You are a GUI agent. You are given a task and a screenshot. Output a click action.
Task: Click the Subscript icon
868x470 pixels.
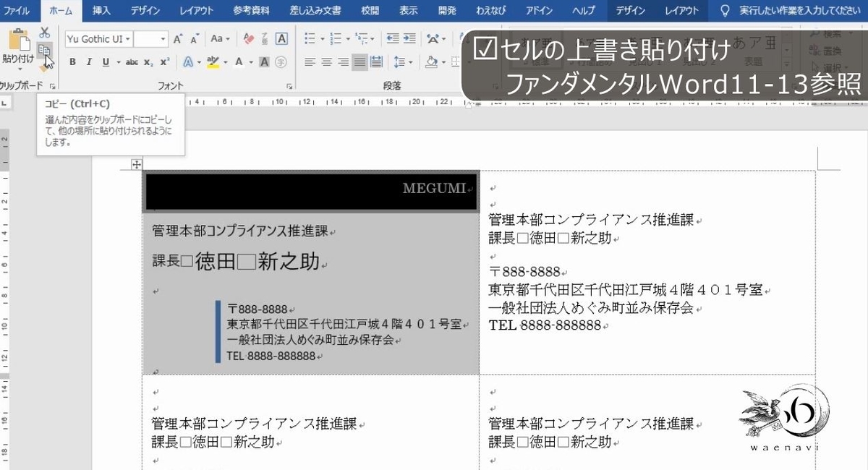(x=149, y=61)
